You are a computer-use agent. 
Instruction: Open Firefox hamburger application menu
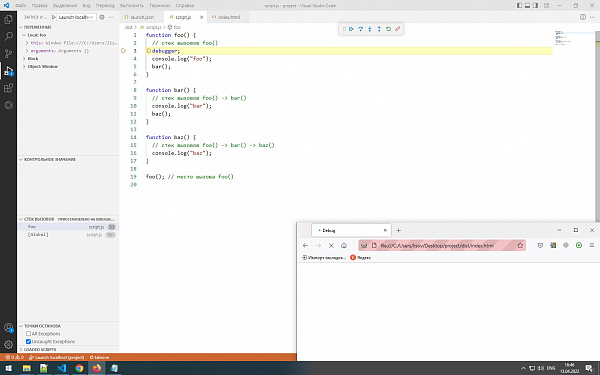coord(592,245)
